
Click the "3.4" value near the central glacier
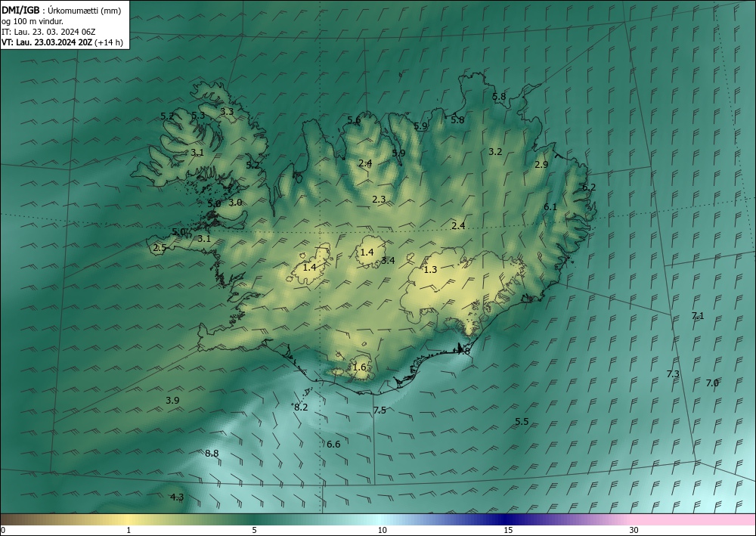pos(388,261)
